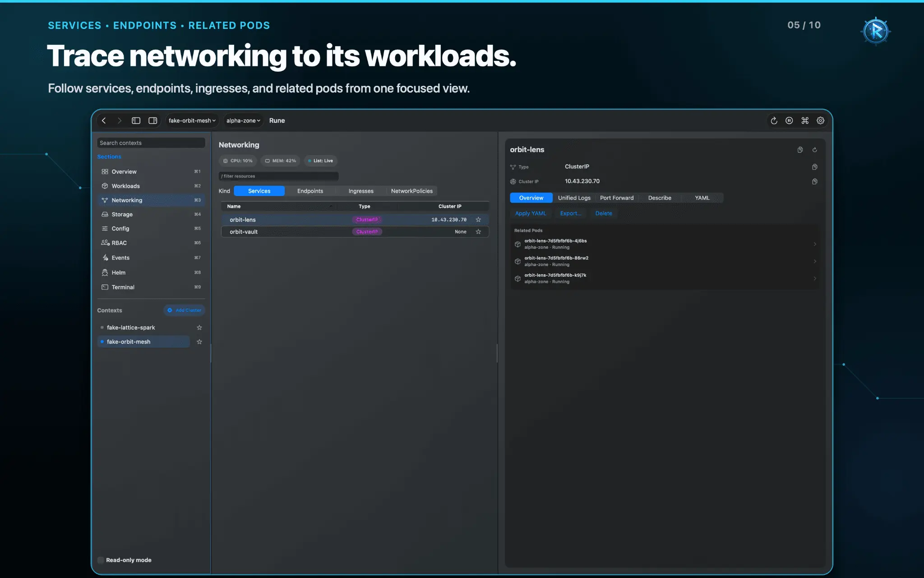Click the CPU: 10% usage chip

tap(238, 161)
